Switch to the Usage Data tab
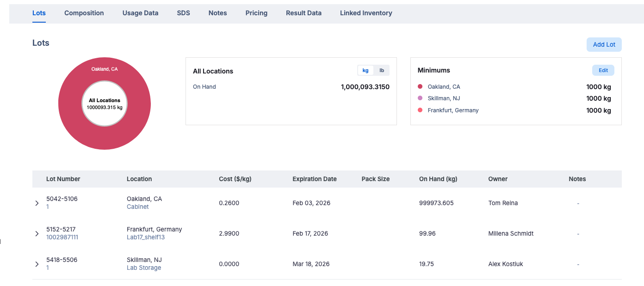 click(x=140, y=13)
